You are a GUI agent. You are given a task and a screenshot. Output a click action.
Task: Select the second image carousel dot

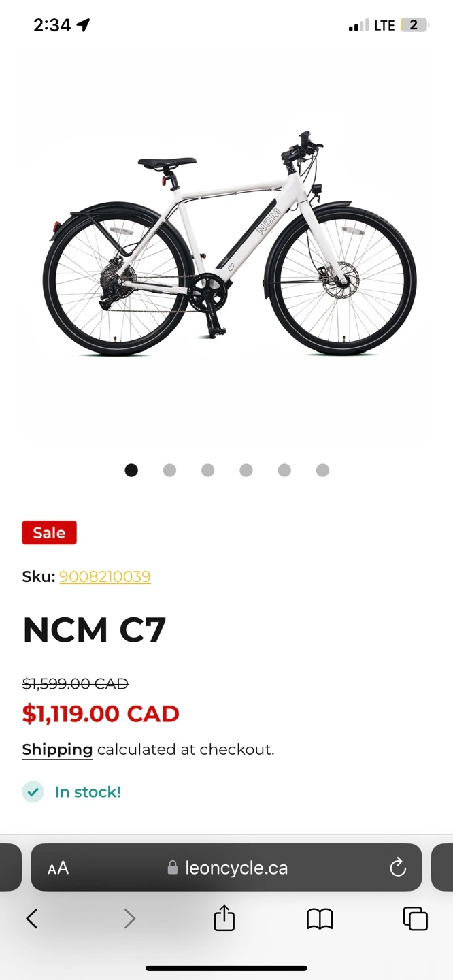[169, 470]
